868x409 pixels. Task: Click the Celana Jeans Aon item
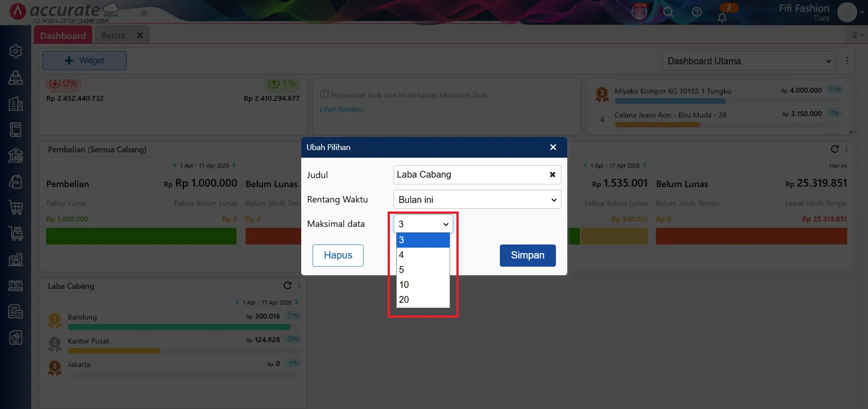[x=670, y=115]
